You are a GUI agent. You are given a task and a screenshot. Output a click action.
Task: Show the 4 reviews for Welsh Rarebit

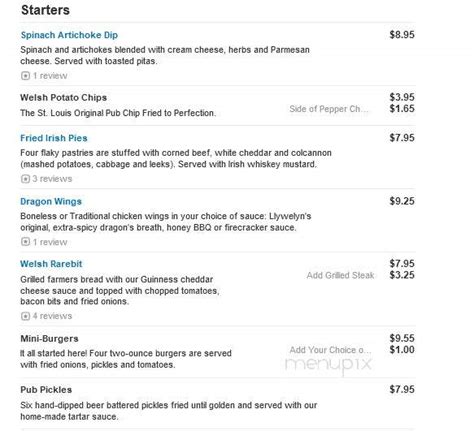coord(52,316)
